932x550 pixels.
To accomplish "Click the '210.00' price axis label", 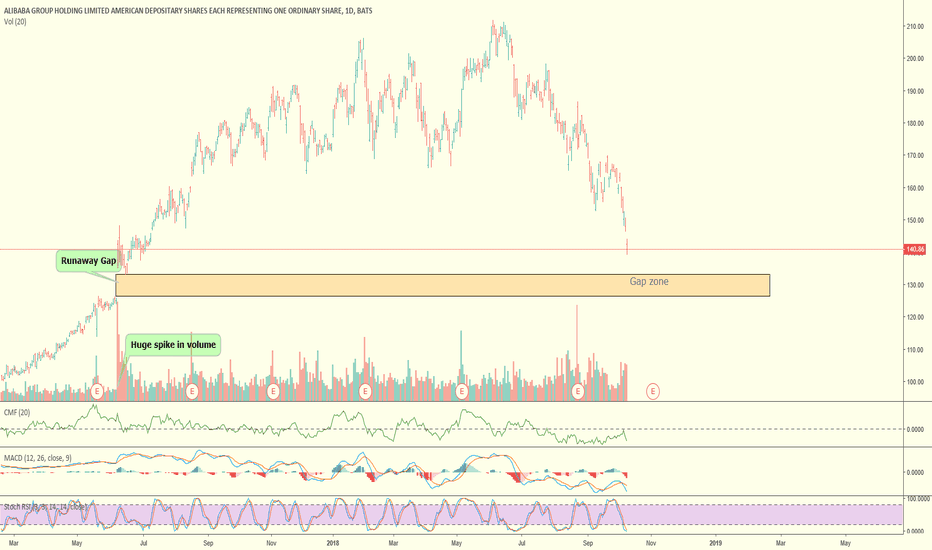I will tap(915, 27).
